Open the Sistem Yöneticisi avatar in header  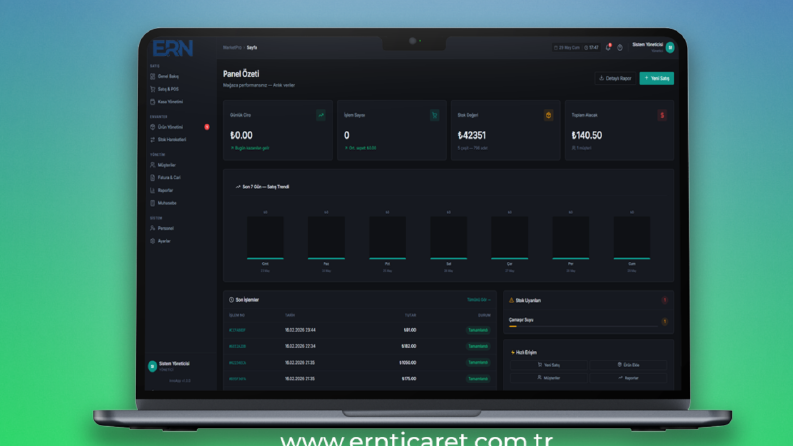(670, 48)
